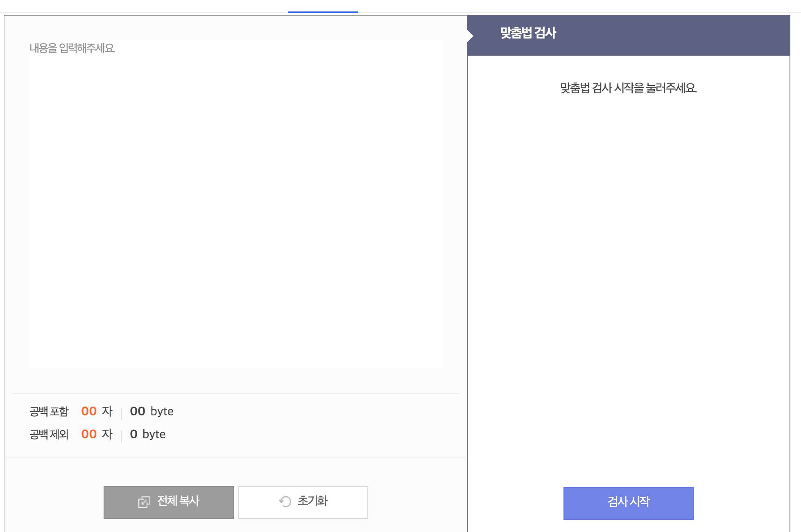Click inside the text input area

(x=236, y=205)
